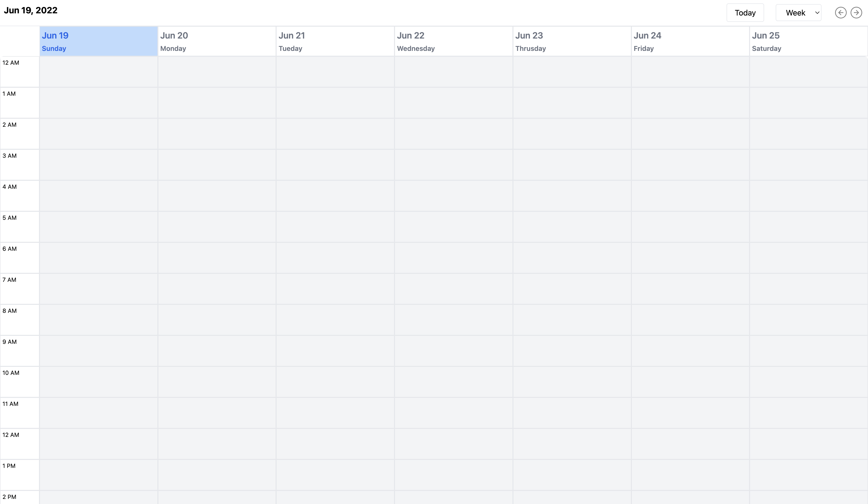The height and width of the screenshot is (504, 868).
Task: Click the 10 AM slot on Thursday
Action: [x=572, y=382]
